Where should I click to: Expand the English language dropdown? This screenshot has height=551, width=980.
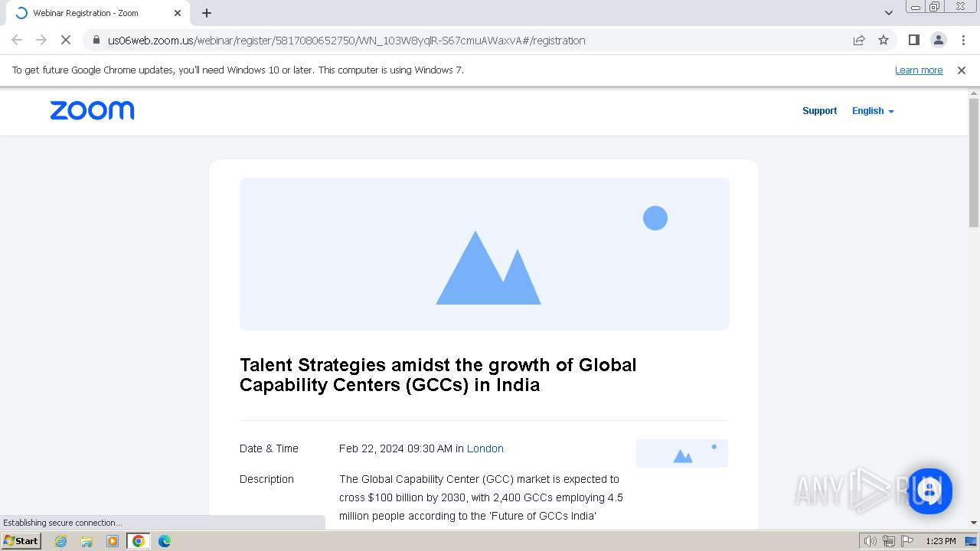(x=873, y=111)
